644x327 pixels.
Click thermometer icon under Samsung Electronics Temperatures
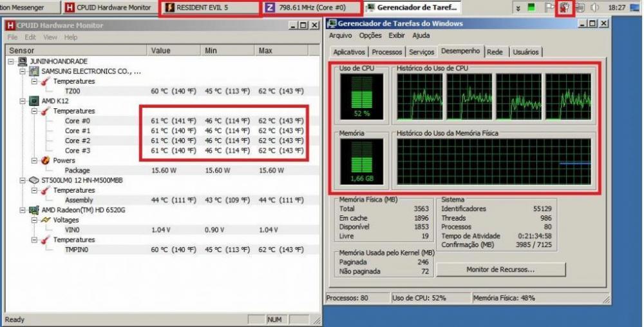(x=46, y=81)
